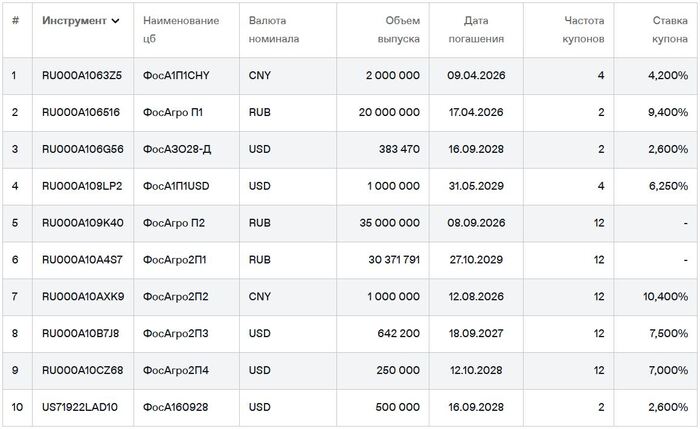Select the ФосАгро2П2 bond name
700x429 pixels.
[x=176, y=297]
